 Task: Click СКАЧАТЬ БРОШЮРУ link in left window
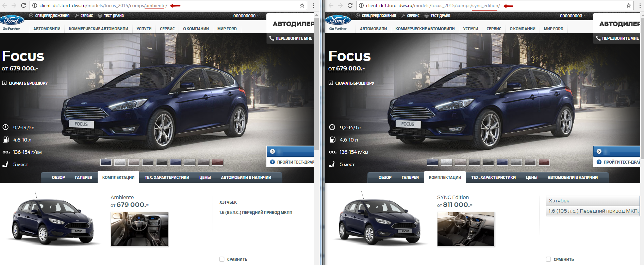click(28, 83)
